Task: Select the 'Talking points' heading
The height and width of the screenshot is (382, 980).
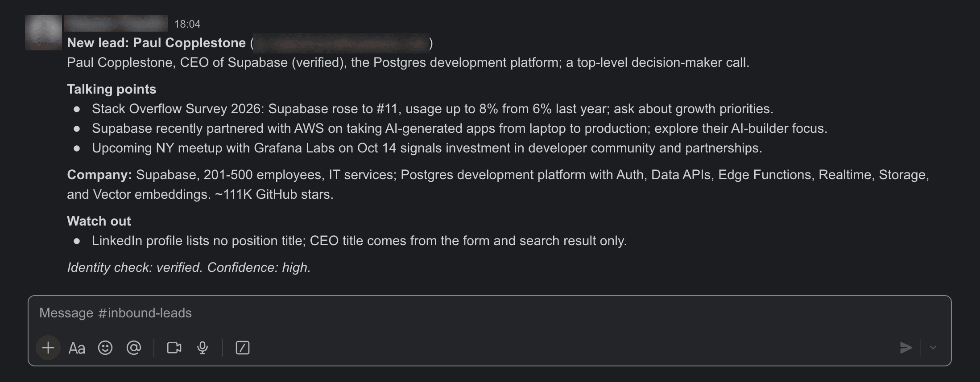Action: [112, 89]
